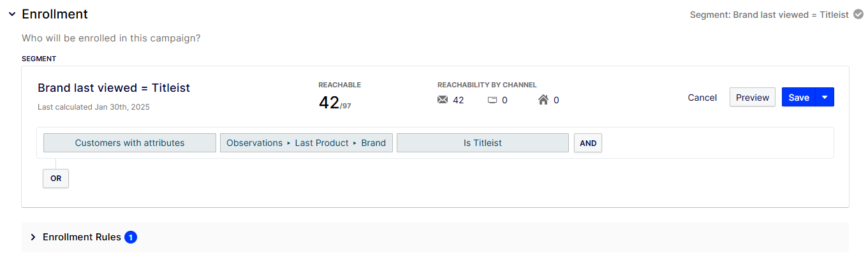The height and width of the screenshot is (262, 868).
Task: Cancel segment editing
Action: (x=702, y=98)
